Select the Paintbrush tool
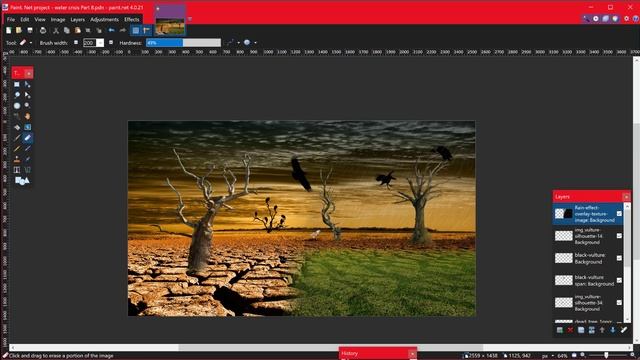 tap(17, 138)
